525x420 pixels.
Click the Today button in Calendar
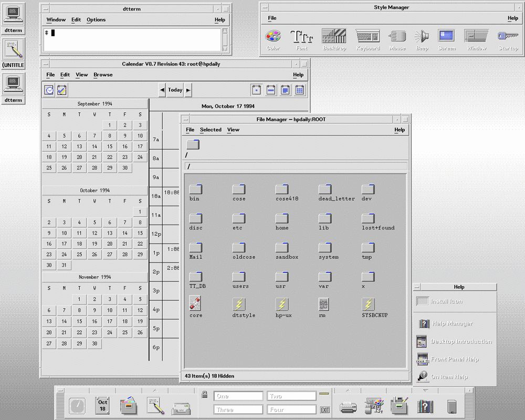click(x=175, y=90)
